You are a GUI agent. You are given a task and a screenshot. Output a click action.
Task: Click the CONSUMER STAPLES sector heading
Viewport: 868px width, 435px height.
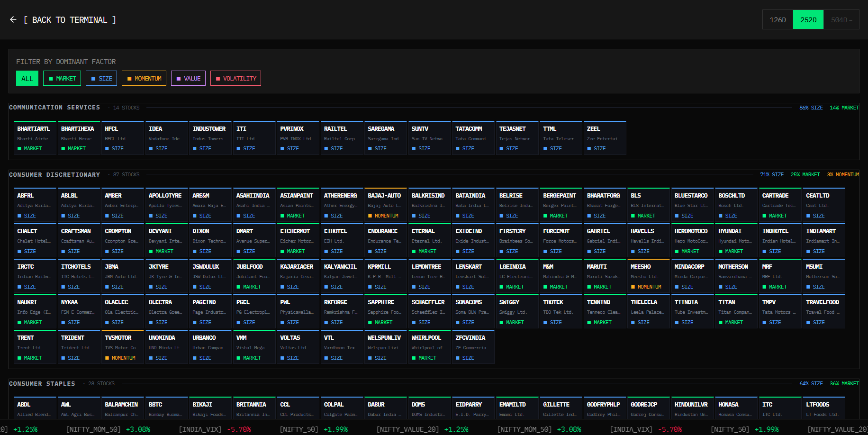(42, 384)
